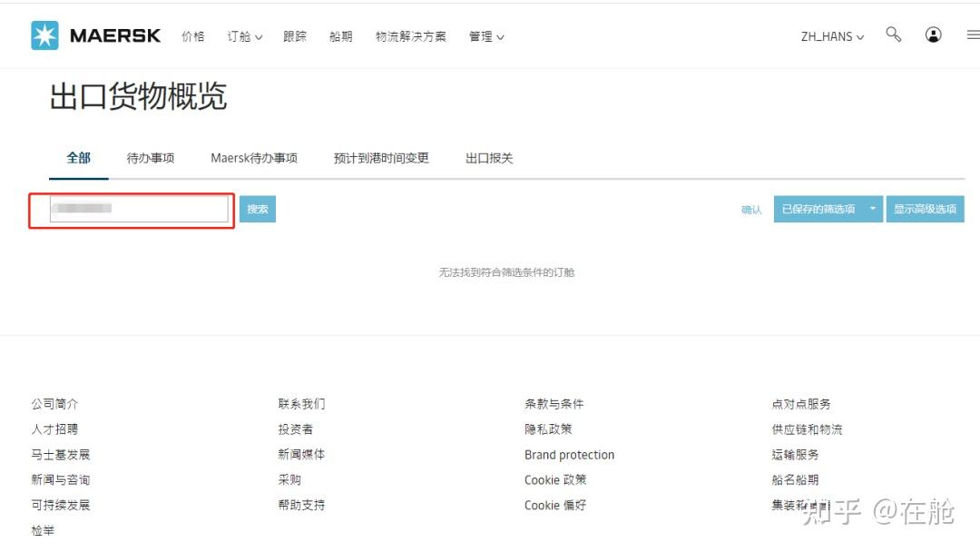Click 船期 in the top menu

340,36
